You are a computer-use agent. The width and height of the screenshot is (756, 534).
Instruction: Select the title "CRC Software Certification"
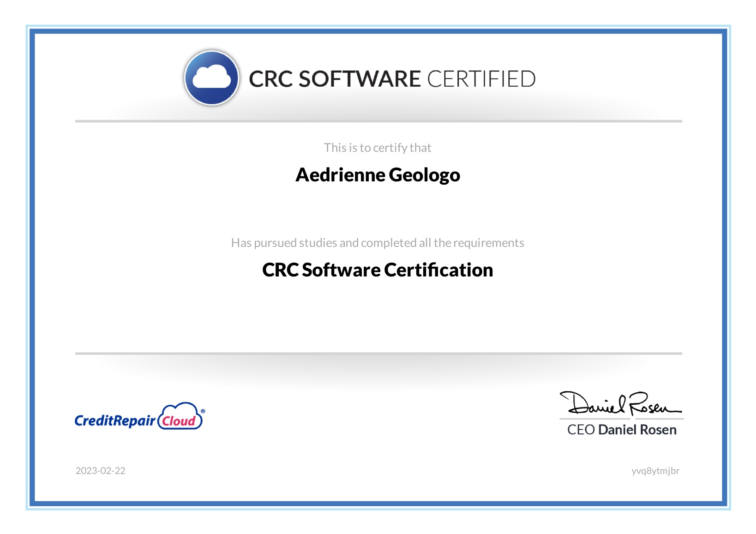point(378,270)
